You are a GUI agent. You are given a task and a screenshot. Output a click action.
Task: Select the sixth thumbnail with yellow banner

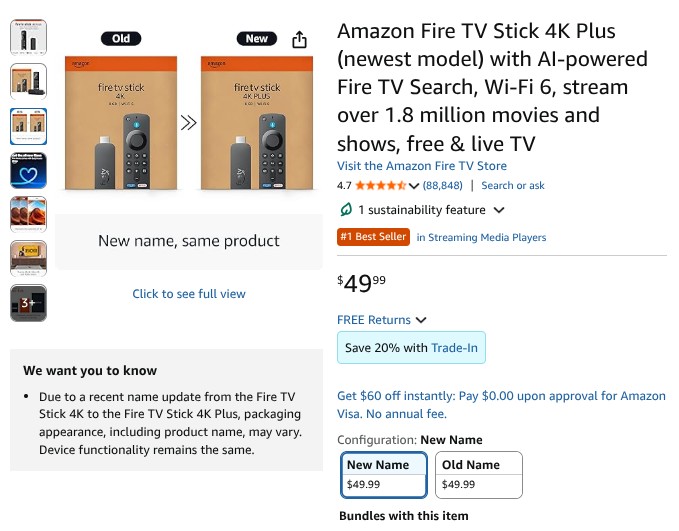pyautogui.click(x=28, y=258)
